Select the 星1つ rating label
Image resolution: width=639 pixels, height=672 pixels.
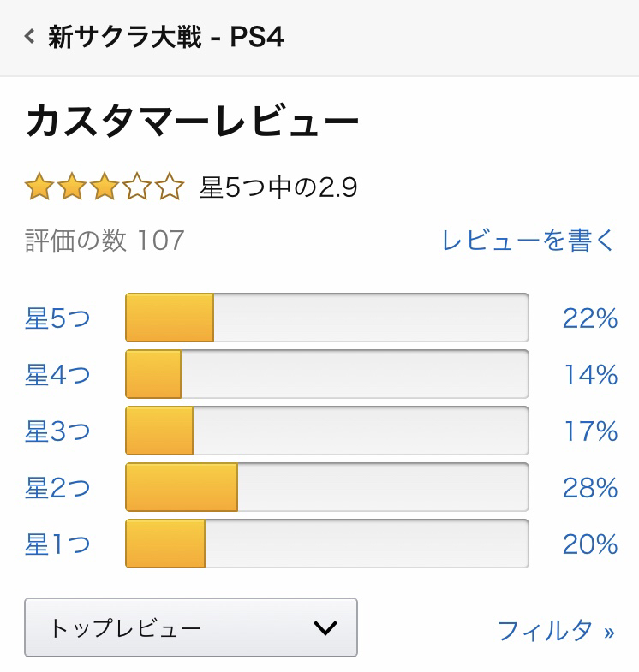(57, 544)
